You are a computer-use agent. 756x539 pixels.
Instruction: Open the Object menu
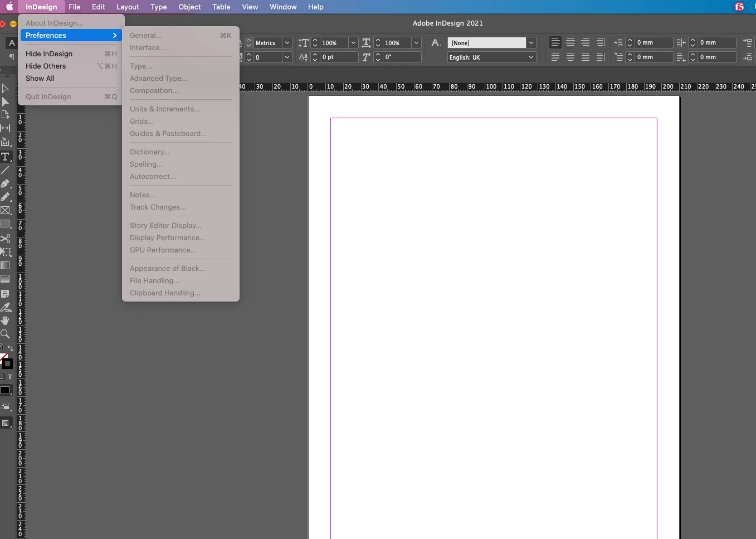189,7
